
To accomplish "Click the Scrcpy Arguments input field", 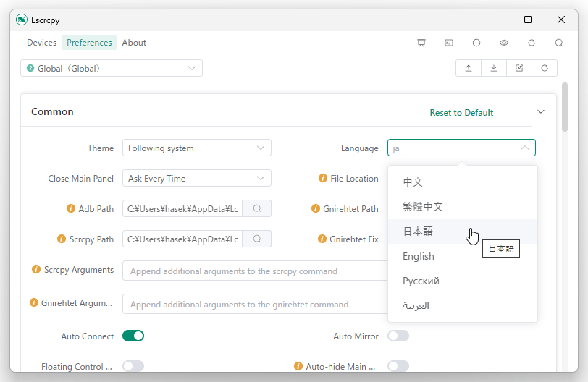I will coord(255,271).
